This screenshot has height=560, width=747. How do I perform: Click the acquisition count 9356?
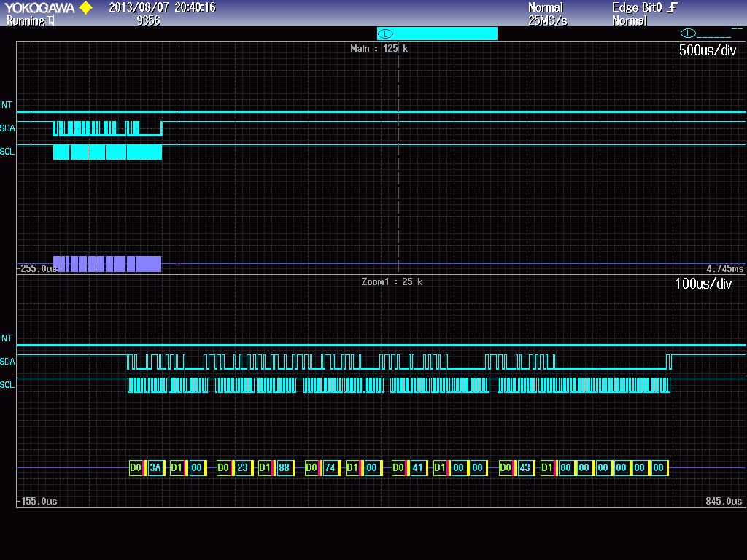[x=148, y=20]
